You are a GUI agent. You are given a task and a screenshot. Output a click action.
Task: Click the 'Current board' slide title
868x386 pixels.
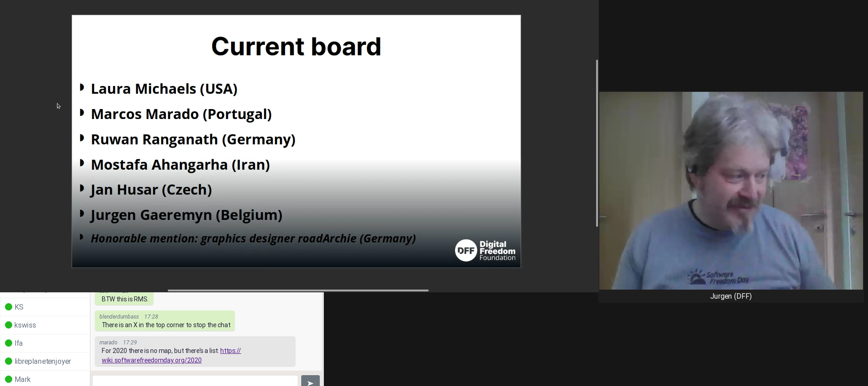[x=296, y=47]
